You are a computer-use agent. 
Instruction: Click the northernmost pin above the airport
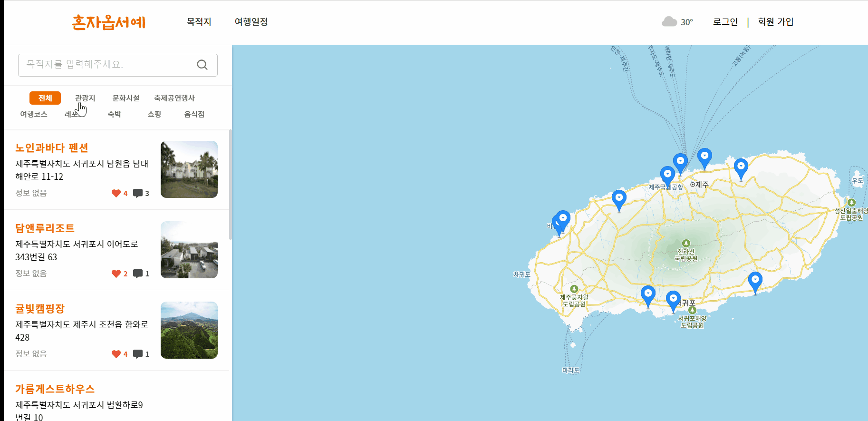click(680, 164)
